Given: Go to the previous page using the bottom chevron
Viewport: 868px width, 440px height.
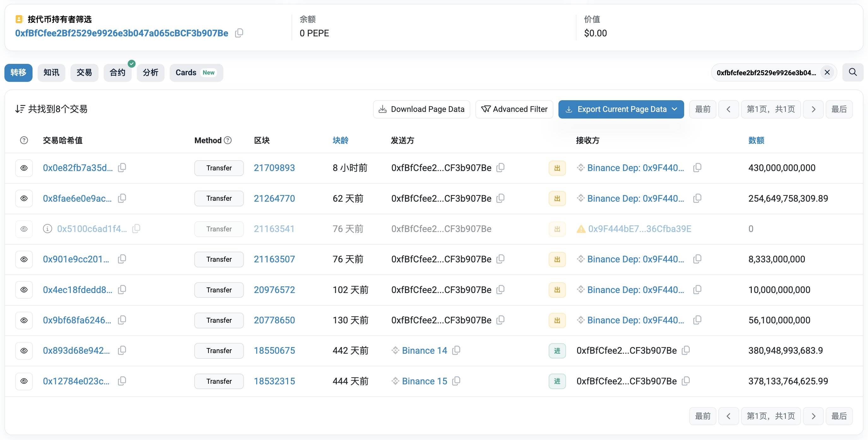Looking at the screenshot, I should pyautogui.click(x=728, y=416).
